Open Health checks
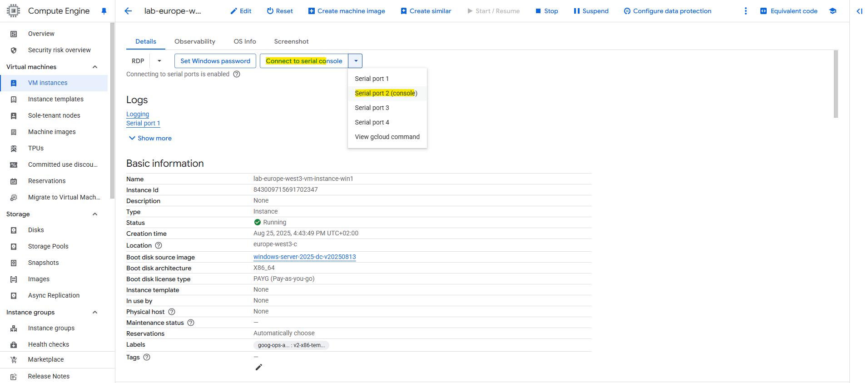This screenshot has width=868, height=383. pyautogui.click(x=54, y=344)
